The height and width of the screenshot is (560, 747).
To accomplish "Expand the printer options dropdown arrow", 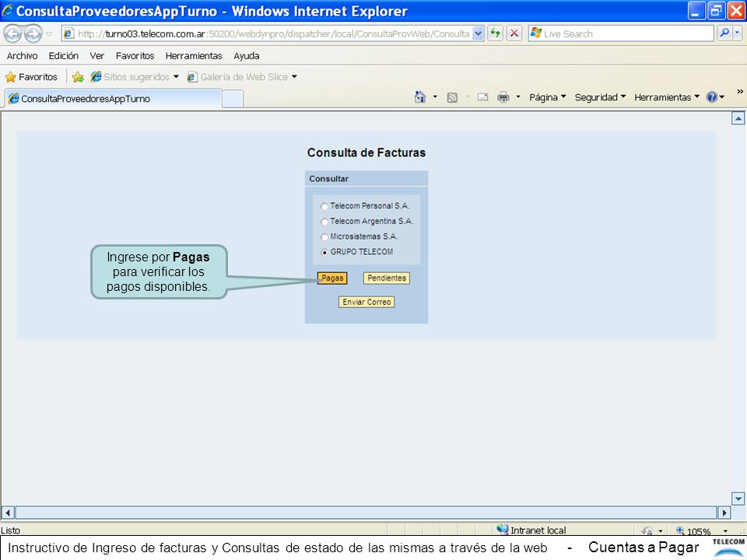I will pyautogui.click(x=518, y=97).
